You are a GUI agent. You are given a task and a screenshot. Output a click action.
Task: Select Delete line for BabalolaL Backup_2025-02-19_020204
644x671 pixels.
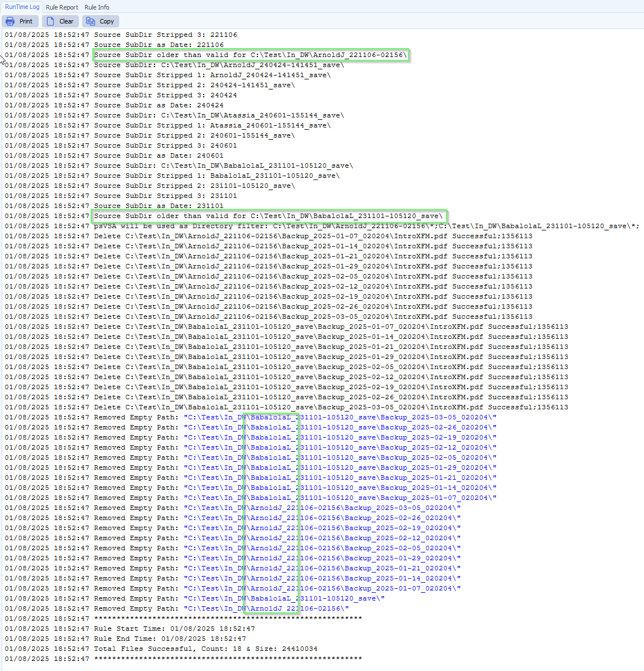286,387
